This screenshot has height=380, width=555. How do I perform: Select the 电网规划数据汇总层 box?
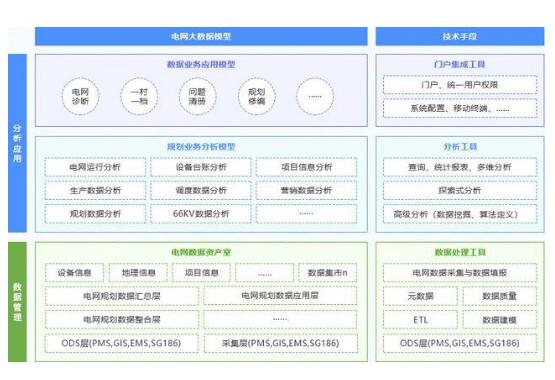[x=122, y=296]
